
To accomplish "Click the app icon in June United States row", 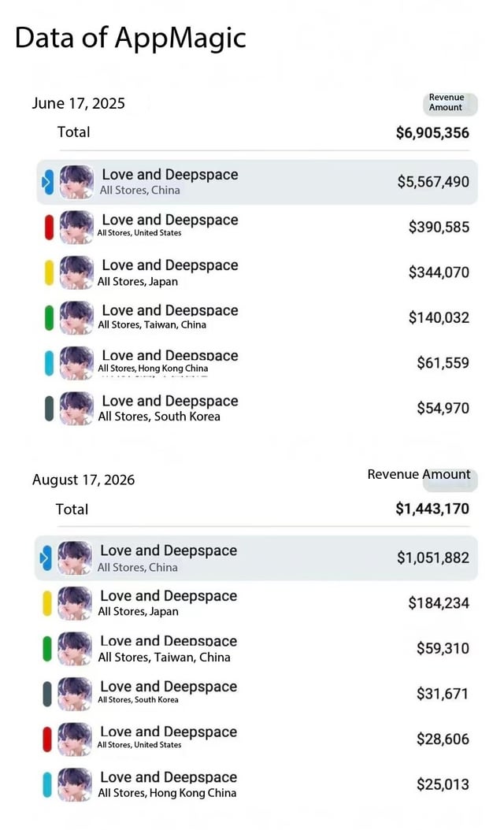I will click(76, 227).
